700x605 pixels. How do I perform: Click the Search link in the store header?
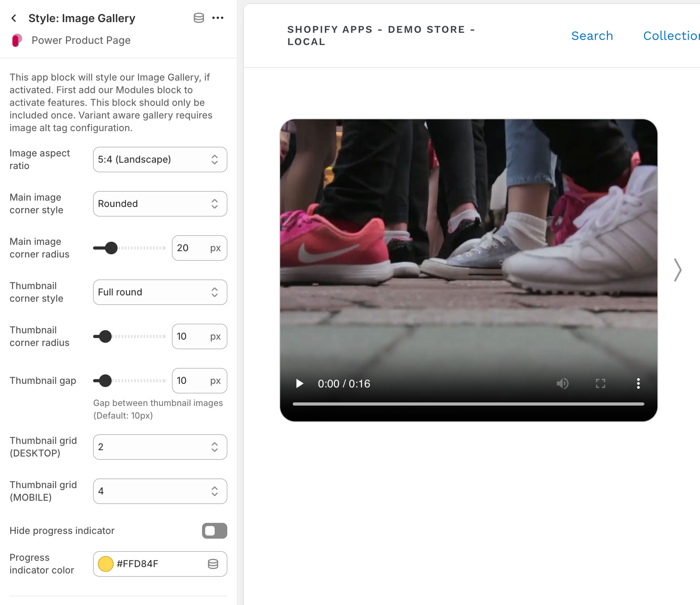tap(592, 36)
